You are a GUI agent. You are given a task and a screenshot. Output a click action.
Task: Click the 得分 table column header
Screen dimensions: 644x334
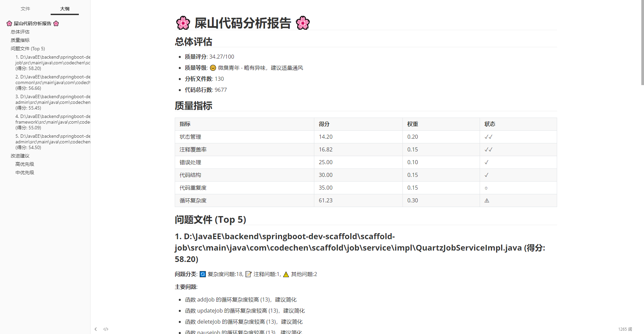click(x=324, y=124)
